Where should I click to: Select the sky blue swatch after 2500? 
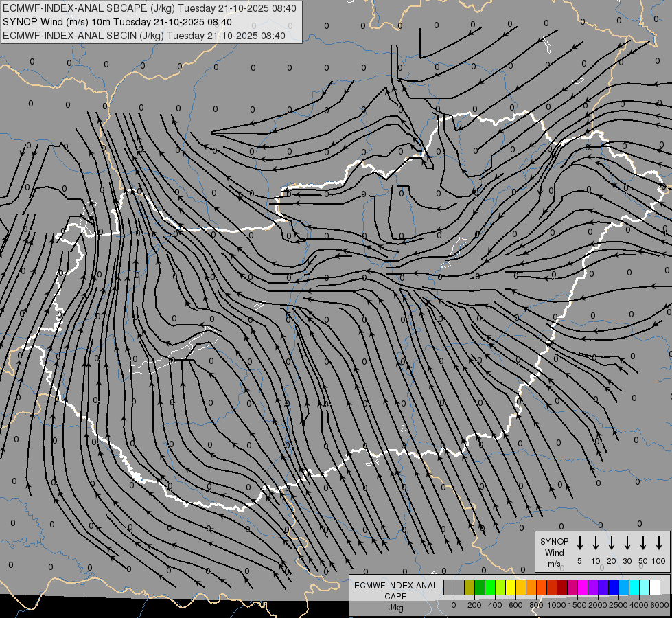[x=625, y=587]
